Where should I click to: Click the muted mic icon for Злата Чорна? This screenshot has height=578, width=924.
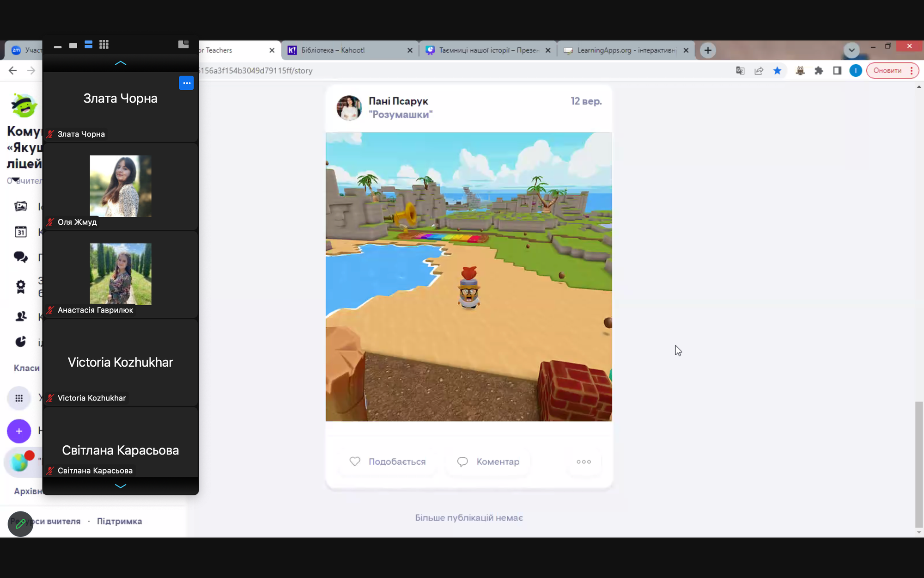click(x=50, y=134)
